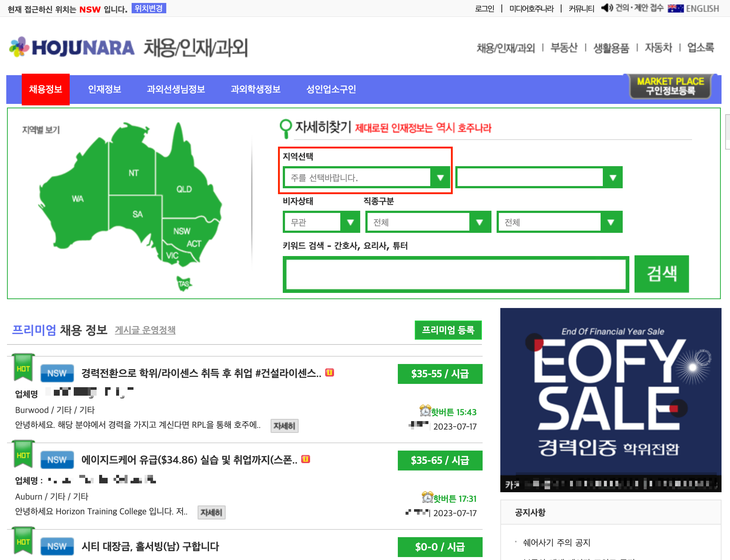Click the Australian flag ENGLISH icon
The height and width of the screenshot is (560, 730).
pyautogui.click(x=675, y=8)
